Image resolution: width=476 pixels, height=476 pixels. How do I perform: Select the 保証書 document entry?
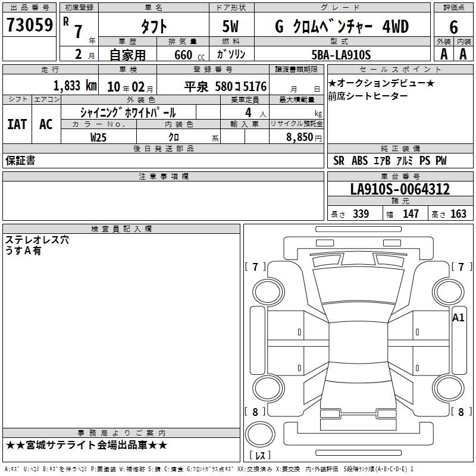click(20, 161)
